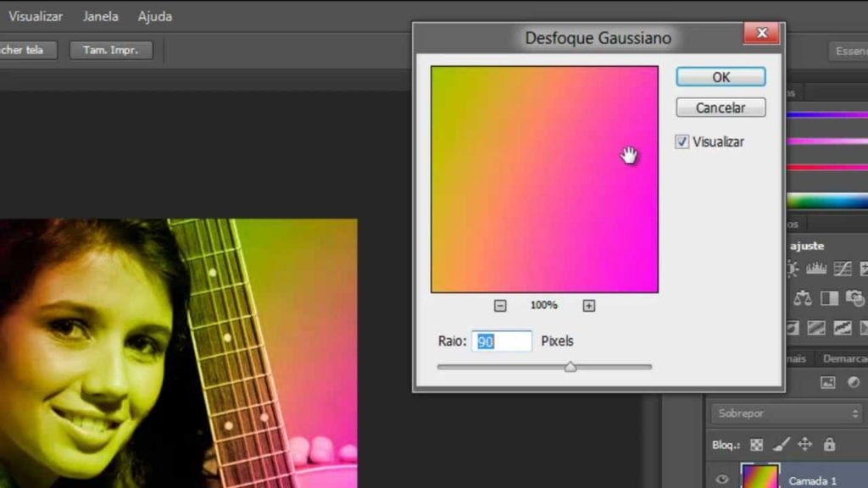Add a Curves adjustment layer
The width and height of the screenshot is (868, 488).
842,269
